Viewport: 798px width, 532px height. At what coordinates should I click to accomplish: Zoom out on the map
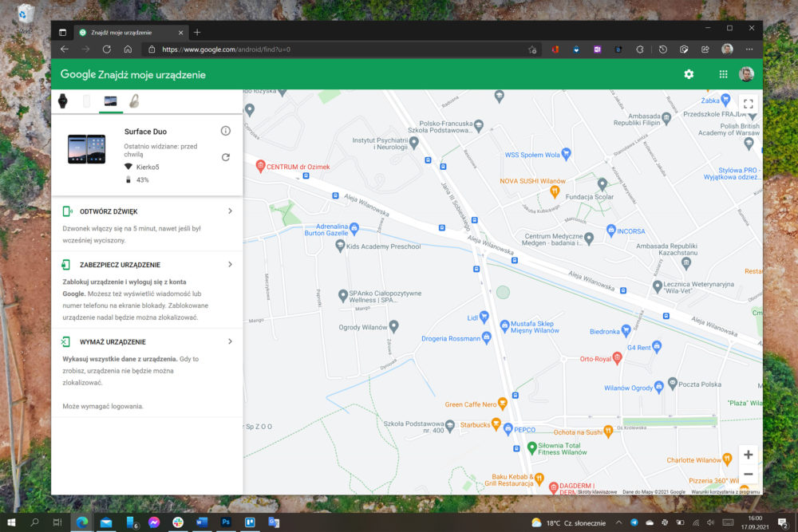click(749, 474)
